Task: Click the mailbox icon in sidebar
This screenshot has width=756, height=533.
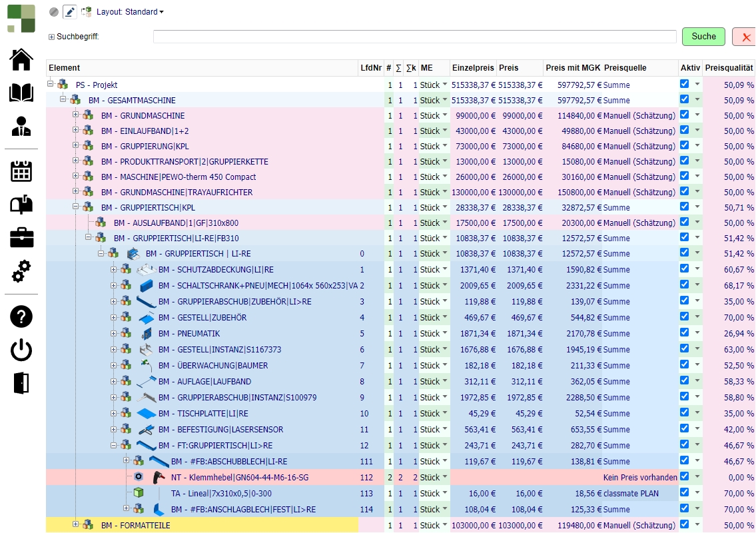Action: (x=21, y=205)
